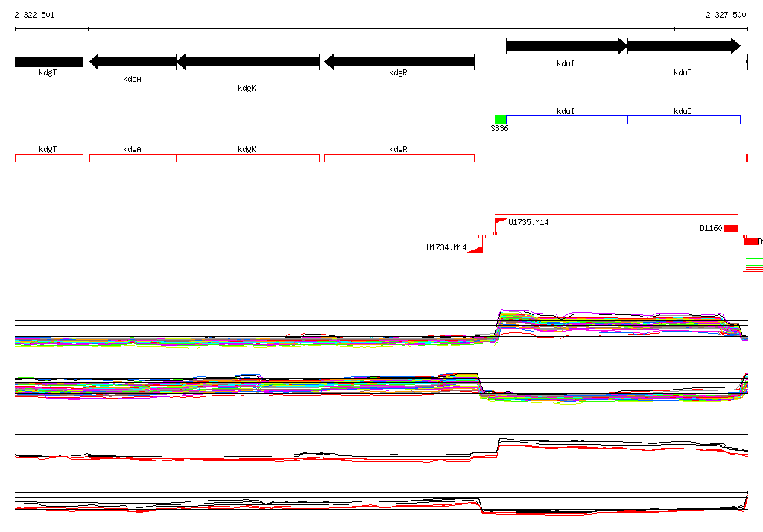
Task: Select the black kdgA gene arrow
Action: pos(133,62)
